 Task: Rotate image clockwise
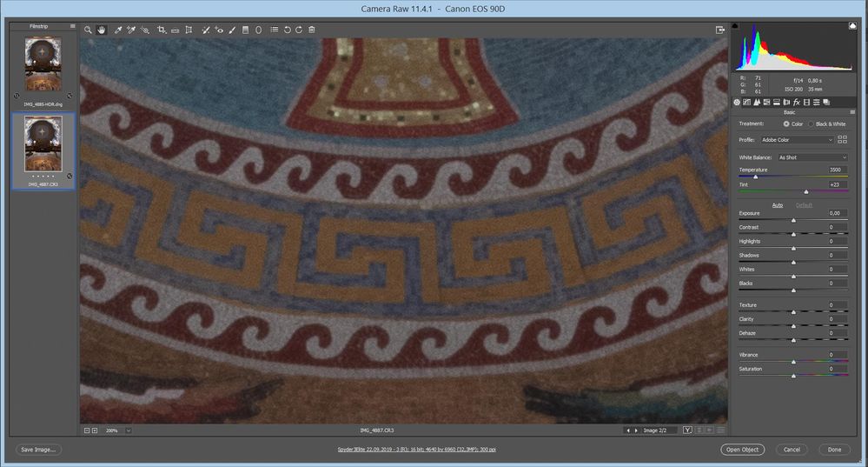299,30
